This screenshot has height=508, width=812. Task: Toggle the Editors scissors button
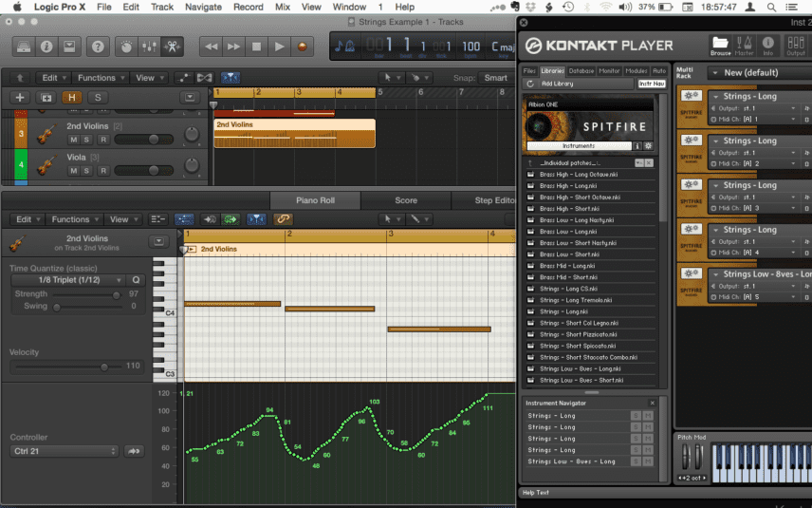tap(172, 47)
